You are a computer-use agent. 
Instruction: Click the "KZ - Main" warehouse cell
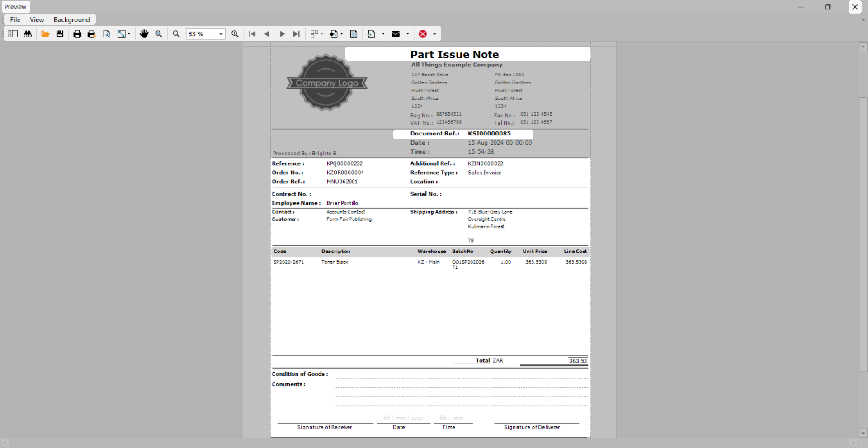pyautogui.click(x=429, y=262)
